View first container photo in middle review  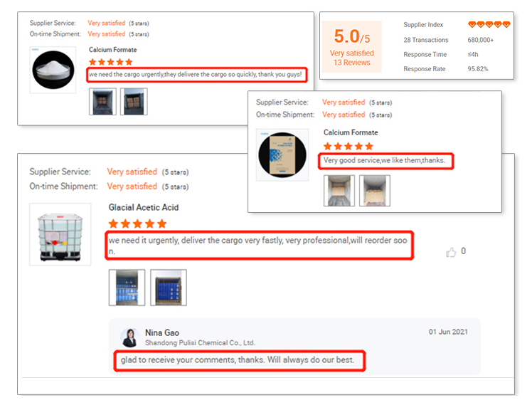coord(339,191)
